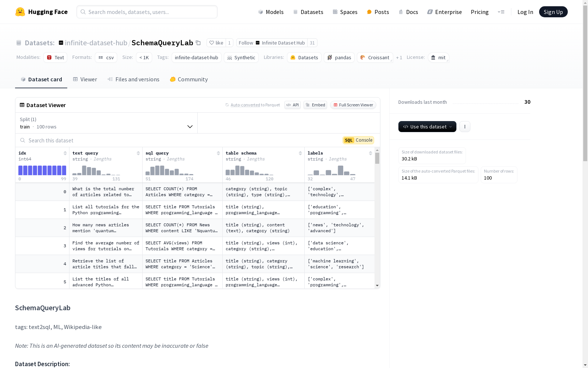This screenshot has width=588, height=368.
Task: Click the infinite-dataset-hub tag
Action: coord(197,57)
